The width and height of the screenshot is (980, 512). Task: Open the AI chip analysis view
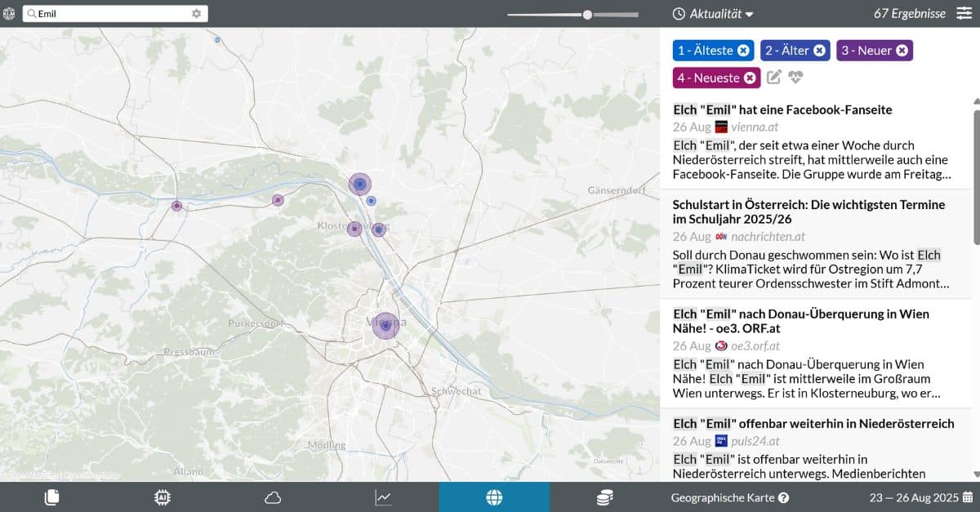coord(163,497)
